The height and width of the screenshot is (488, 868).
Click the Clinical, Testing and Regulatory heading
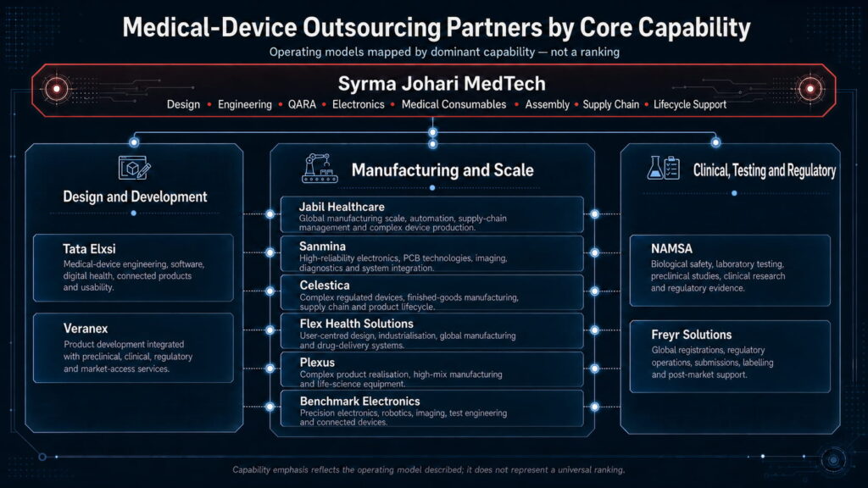click(765, 170)
